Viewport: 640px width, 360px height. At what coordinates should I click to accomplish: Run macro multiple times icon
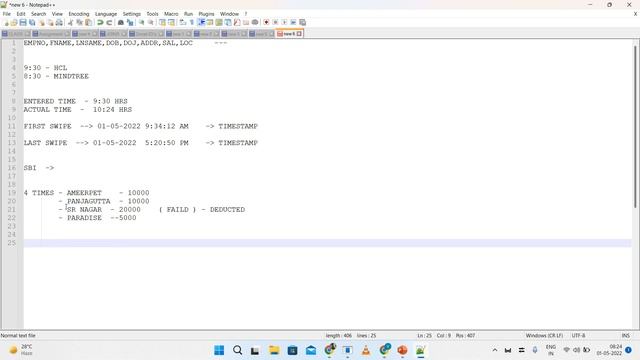(x=293, y=22)
